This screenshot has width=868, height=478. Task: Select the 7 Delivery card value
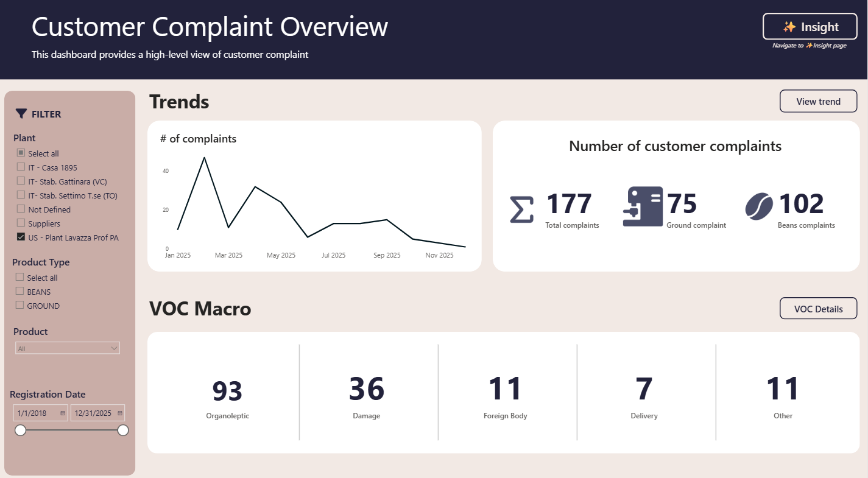point(644,389)
